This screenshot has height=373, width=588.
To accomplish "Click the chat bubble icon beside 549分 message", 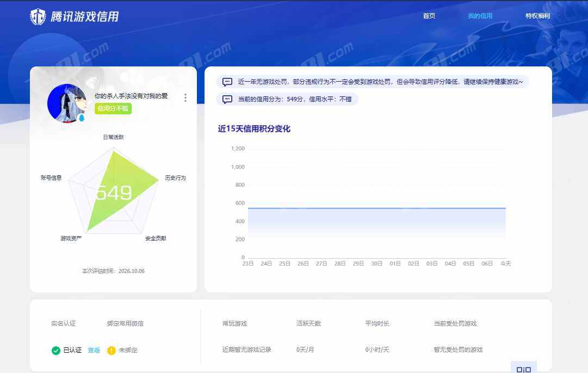I will pos(227,100).
